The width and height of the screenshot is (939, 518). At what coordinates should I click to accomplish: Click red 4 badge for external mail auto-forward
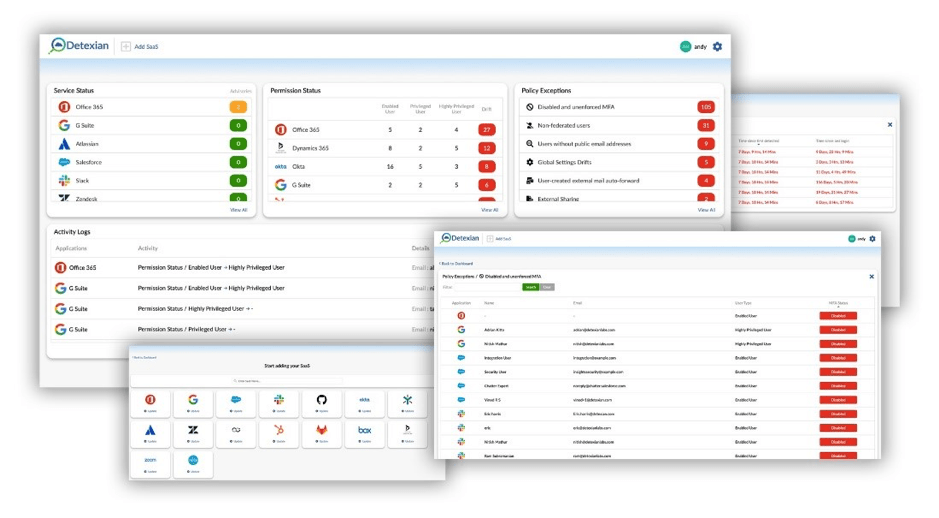706,180
